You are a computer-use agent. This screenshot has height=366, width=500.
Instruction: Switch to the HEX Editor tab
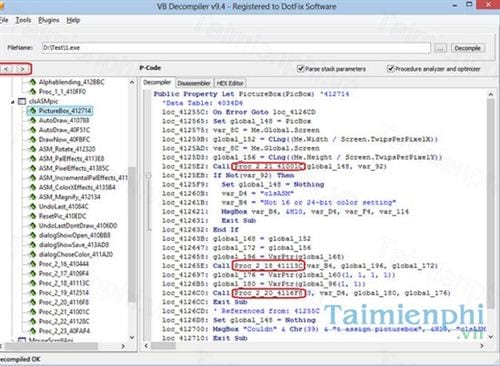click(230, 83)
